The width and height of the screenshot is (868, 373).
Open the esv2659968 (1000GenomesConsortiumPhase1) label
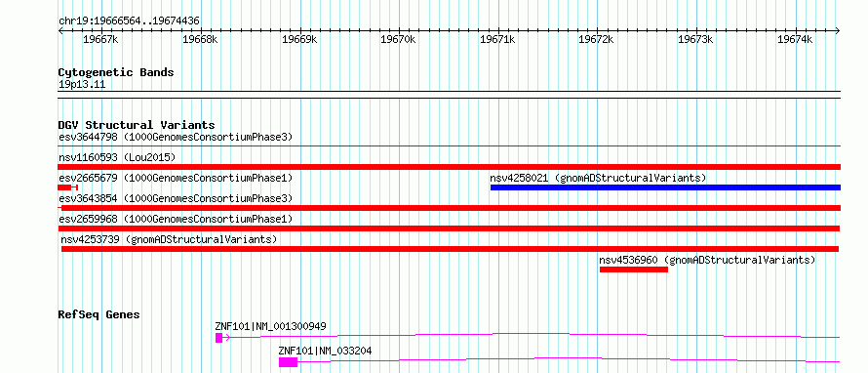(176, 219)
